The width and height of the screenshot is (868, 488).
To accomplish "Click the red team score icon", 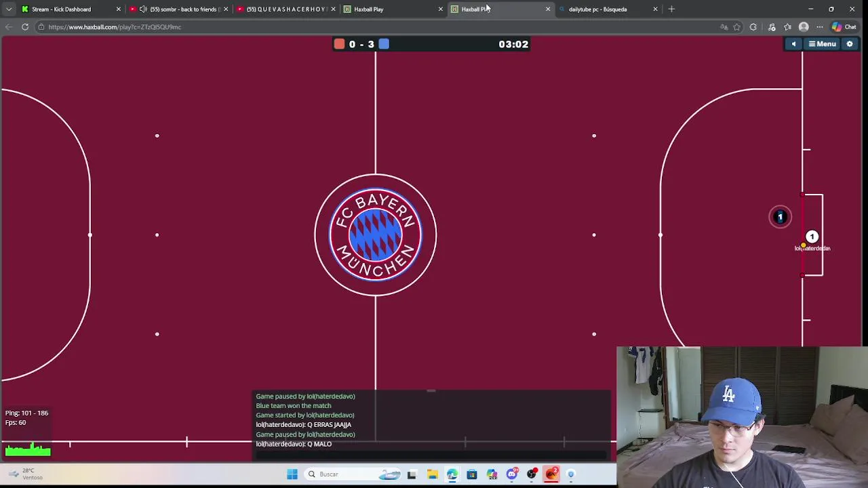I will tap(339, 44).
